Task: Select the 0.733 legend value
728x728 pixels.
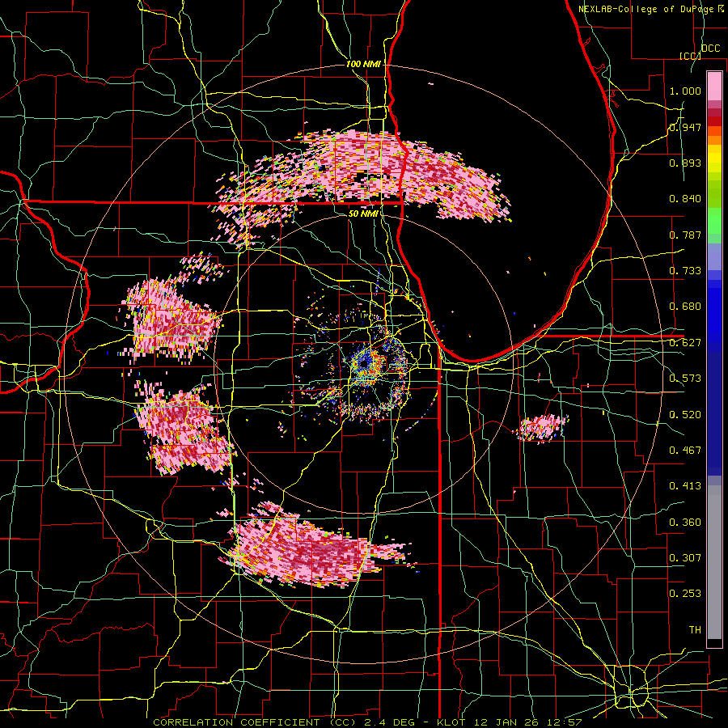Action: 685,271
